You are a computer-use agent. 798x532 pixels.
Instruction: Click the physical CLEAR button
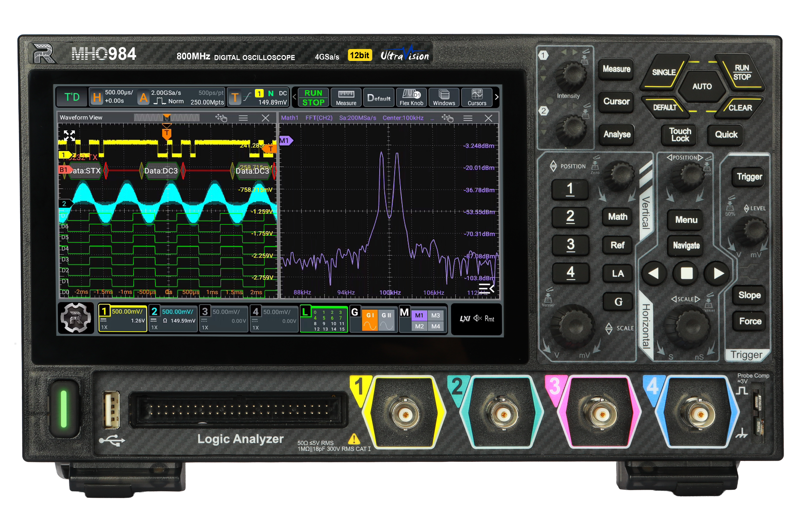[740, 108]
